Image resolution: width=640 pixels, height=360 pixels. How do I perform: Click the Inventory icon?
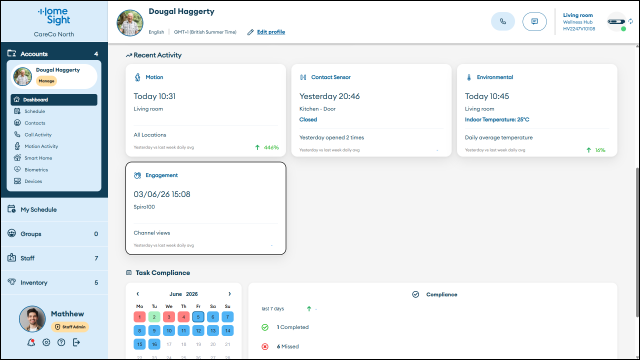point(12,282)
